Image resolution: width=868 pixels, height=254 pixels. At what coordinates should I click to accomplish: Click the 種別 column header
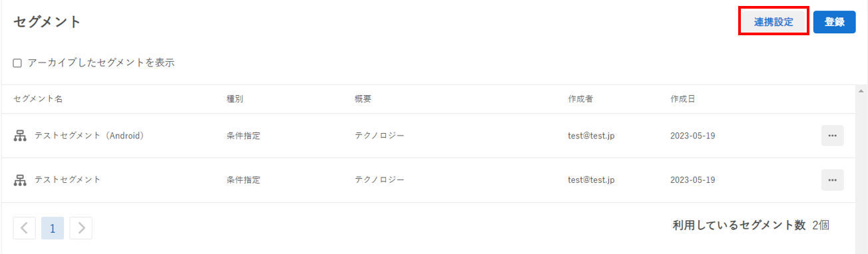tap(235, 99)
